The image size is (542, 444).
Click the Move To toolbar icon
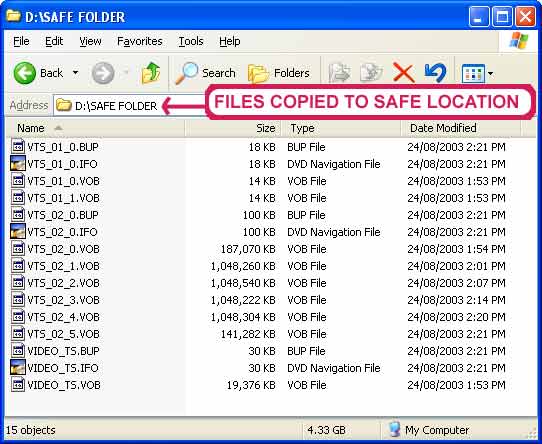pyautogui.click(x=339, y=73)
